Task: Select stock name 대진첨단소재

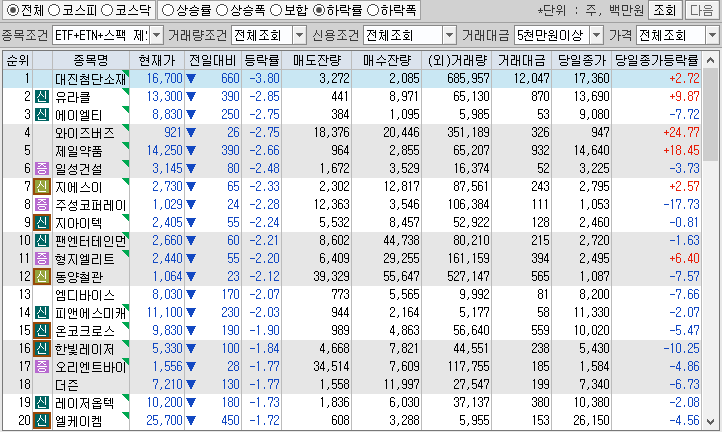Action: coord(90,79)
